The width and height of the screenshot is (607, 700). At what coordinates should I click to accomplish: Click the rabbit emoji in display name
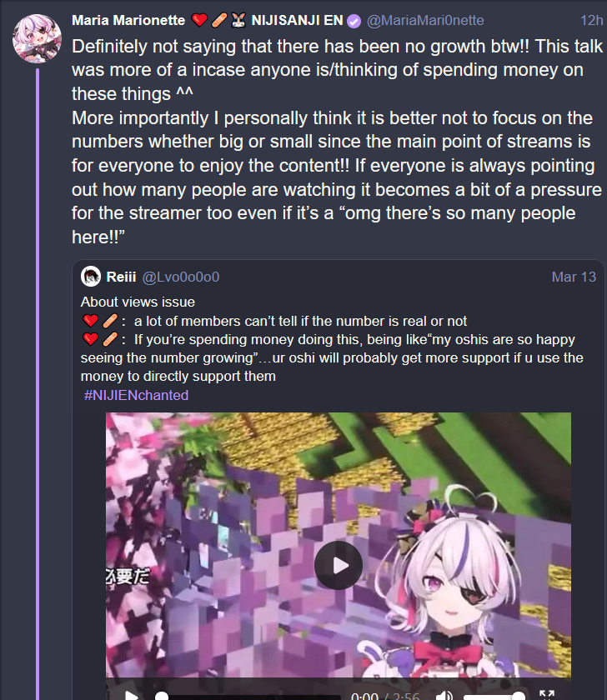click(x=239, y=21)
